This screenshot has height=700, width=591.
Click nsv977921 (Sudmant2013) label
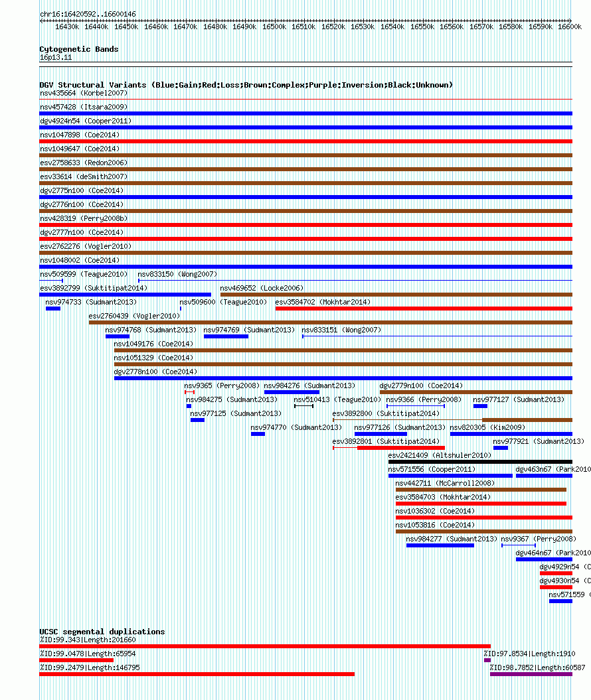click(539, 441)
